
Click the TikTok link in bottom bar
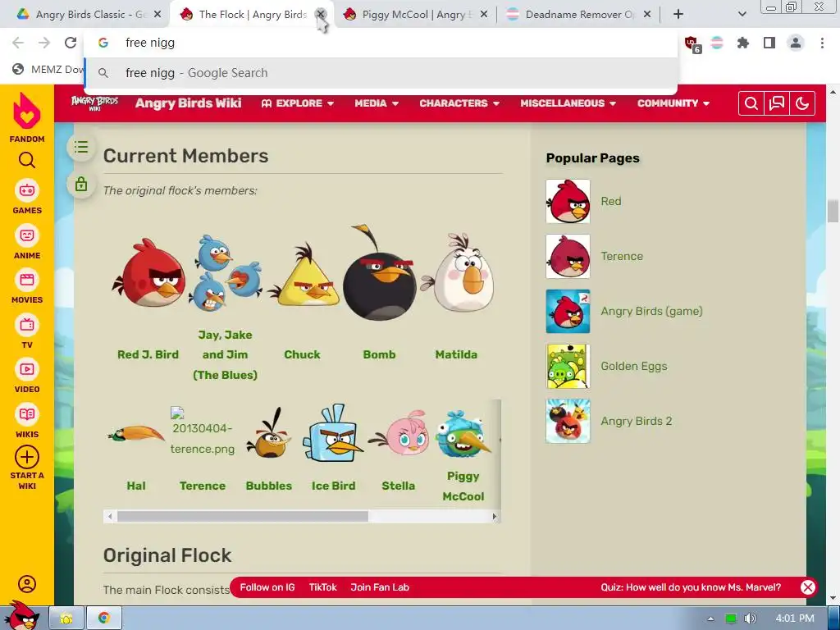point(322,587)
